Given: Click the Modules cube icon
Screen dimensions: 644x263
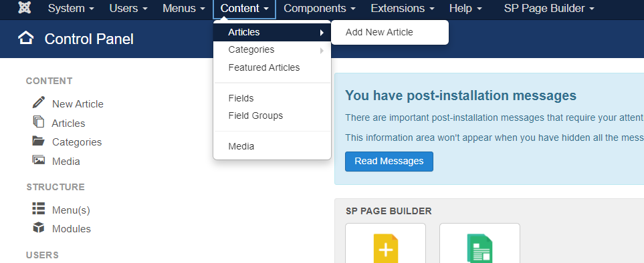Looking at the screenshot, I should click(x=39, y=228).
